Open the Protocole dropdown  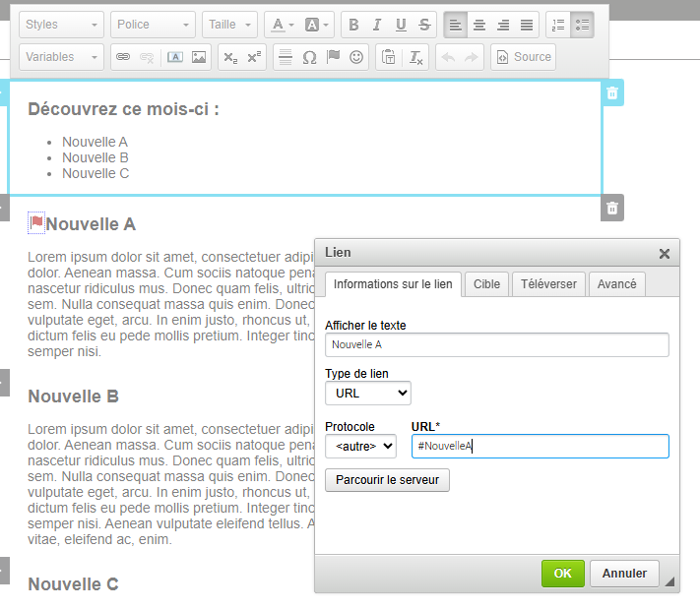[x=359, y=446]
